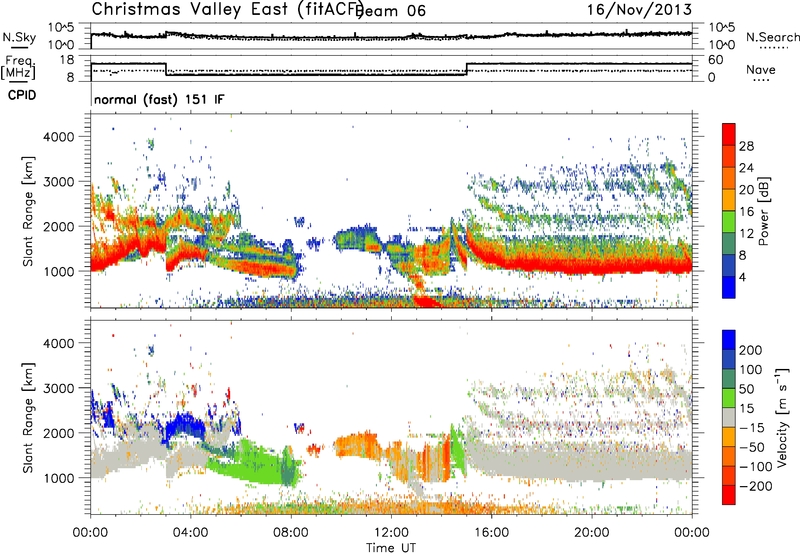Select the "Power [dB]" colorbar title
Image resolution: width=800 pixels, height=554 pixels.
point(763,211)
